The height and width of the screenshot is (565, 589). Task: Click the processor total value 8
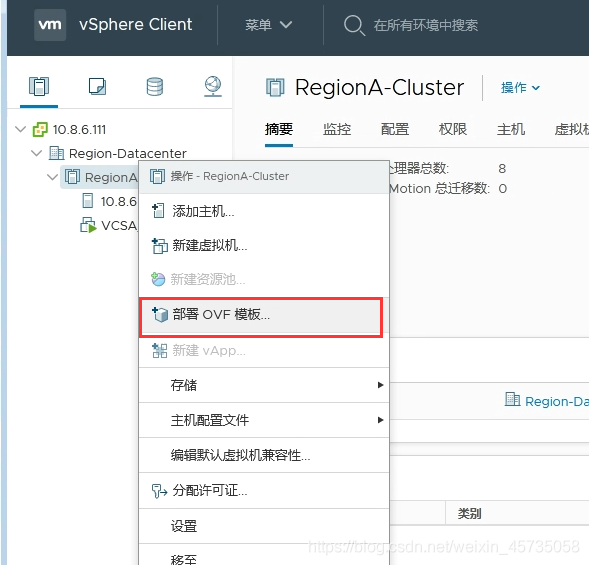click(502, 169)
